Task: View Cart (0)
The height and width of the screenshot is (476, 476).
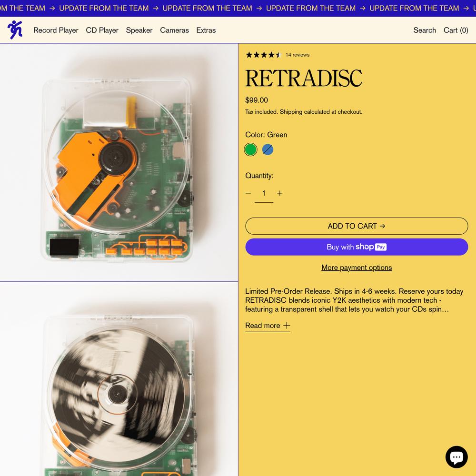Action: pyautogui.click(x=456, y=30)
